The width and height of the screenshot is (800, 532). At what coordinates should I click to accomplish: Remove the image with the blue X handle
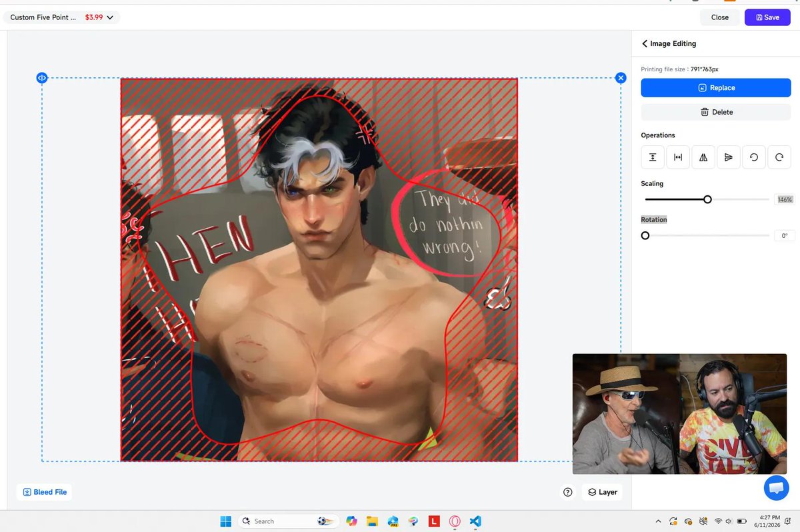coord(621,78)
